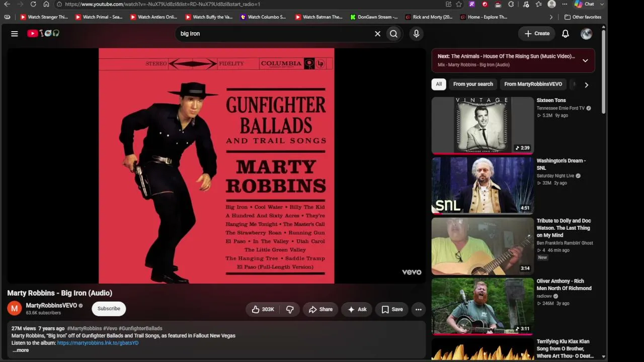The image size is (644, 362).
Task: Click the Big Iron video player
Action: [216, 166]
